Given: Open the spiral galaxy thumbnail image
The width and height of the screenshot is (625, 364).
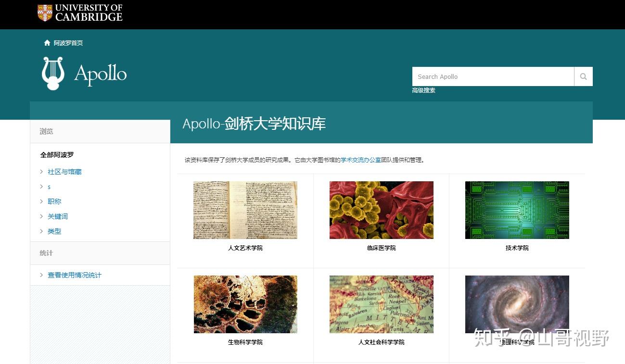Looking at the screenshot, I should (517, 304).
